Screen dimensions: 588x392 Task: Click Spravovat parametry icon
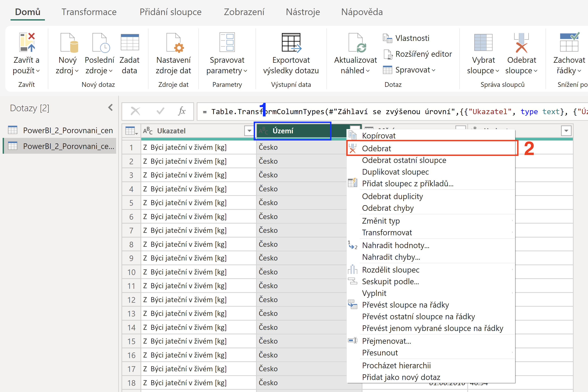pyautogui.click(x=227, y=42)
